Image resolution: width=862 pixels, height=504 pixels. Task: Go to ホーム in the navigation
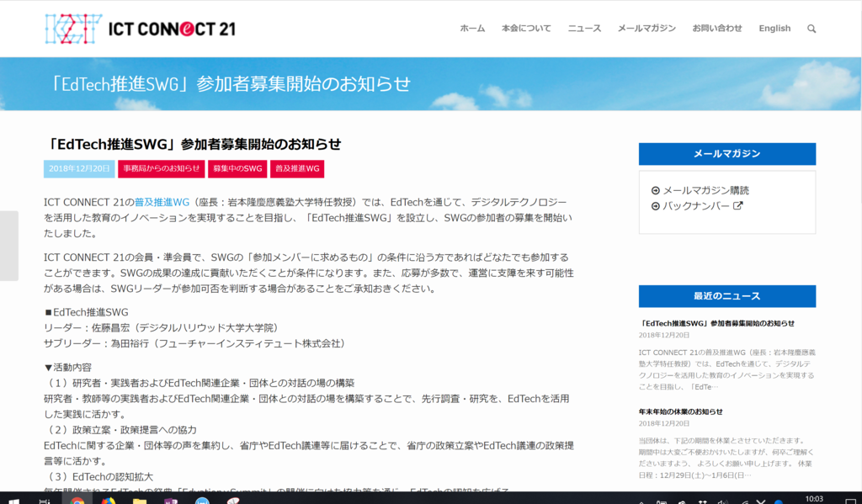coord(472,29)
